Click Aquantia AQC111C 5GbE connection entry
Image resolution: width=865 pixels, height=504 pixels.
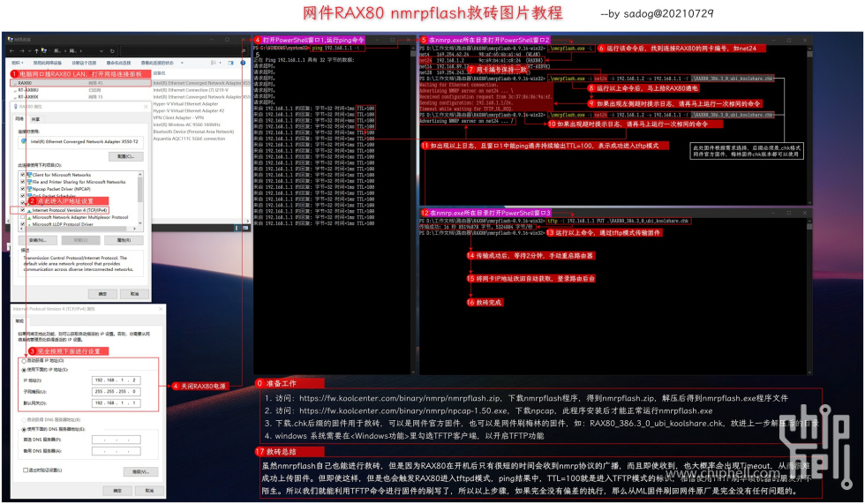click(x=189, y=139)
